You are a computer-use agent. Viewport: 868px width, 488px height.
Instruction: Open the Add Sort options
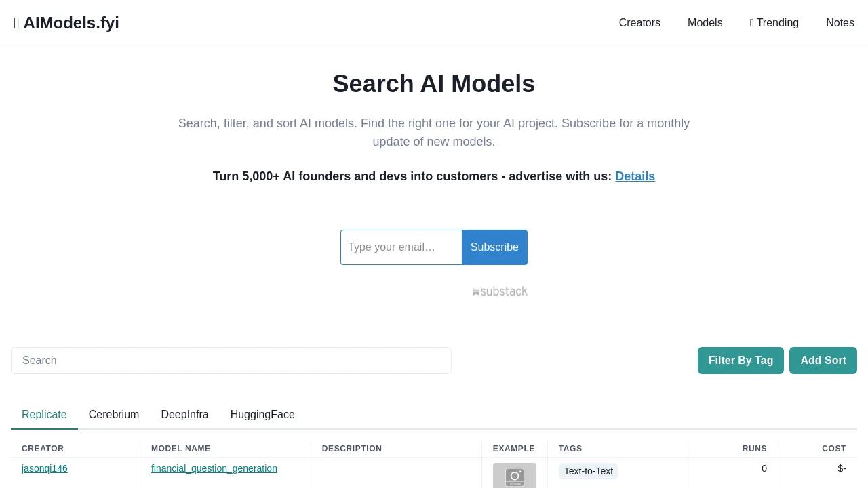823,361
